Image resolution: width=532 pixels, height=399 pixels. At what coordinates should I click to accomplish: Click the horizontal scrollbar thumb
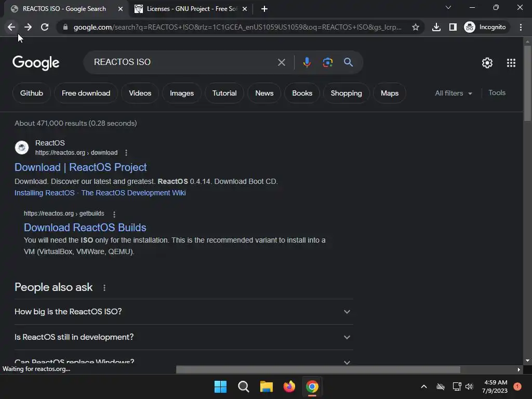[x=318, y=369]
